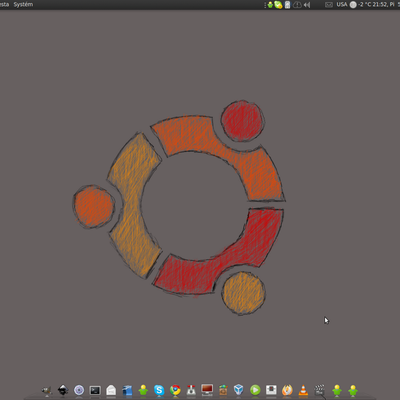This screenshot has height=400, width=400.
Task: Click the rightmost green buddy icon in the dock
Action: click(353, 390)
